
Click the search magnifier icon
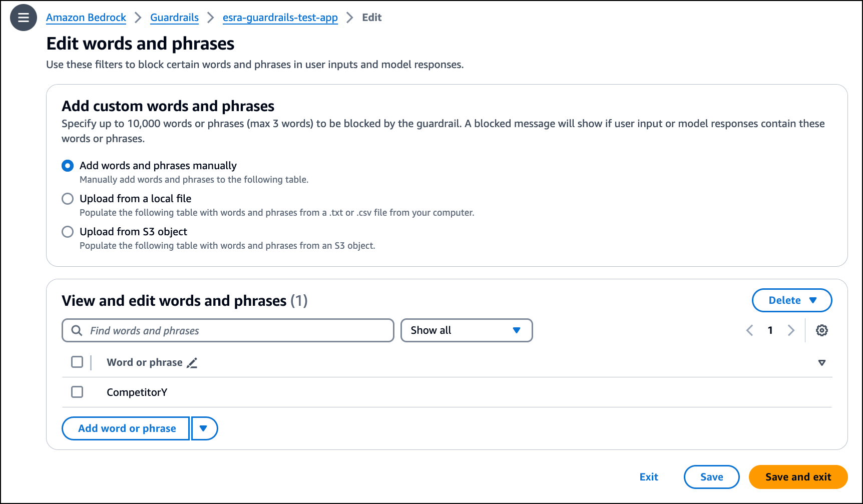77,330
